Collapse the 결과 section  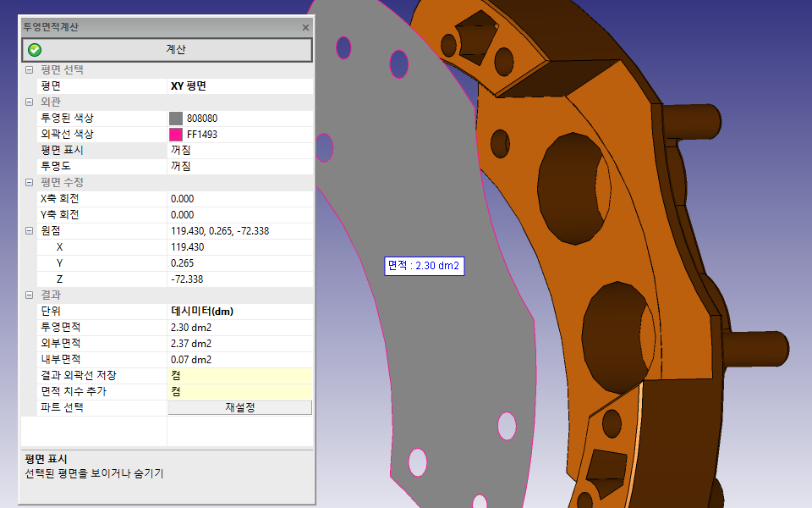coord(29,295)
